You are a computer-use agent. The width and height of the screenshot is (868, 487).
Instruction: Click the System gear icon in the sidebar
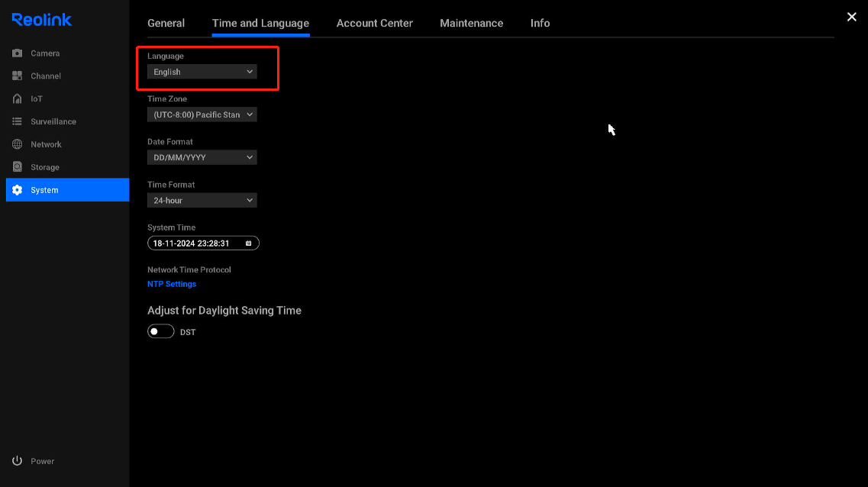(x=17, y=190)
